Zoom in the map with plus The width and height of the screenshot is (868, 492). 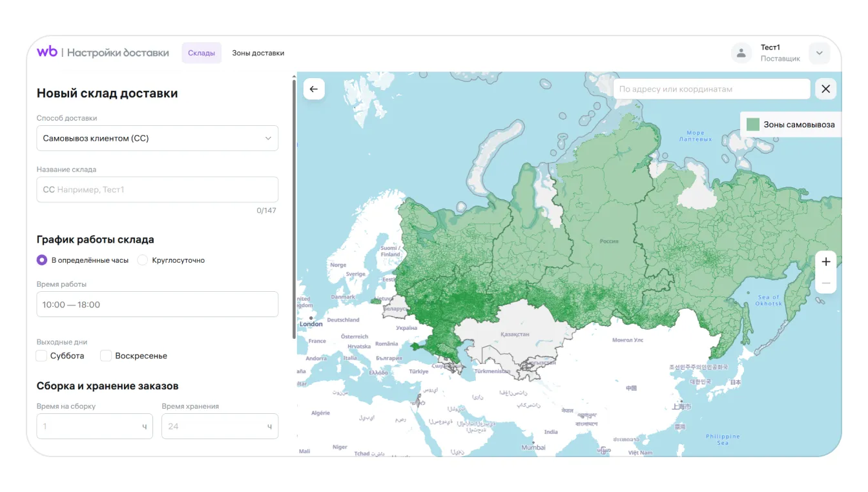point(825,261)
